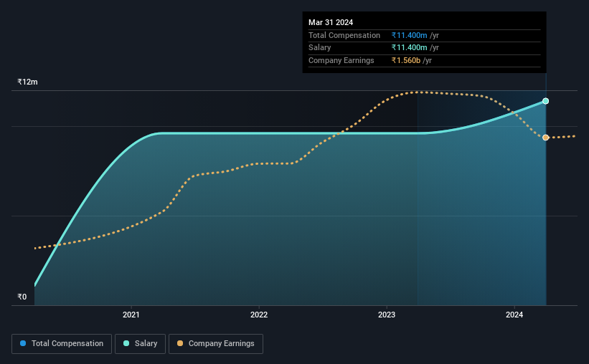Click the Total Compensation ₹11.400m value in tooltip
This screenshot has height=364, width=589.
pyautogui.click(x=409, y=35)
